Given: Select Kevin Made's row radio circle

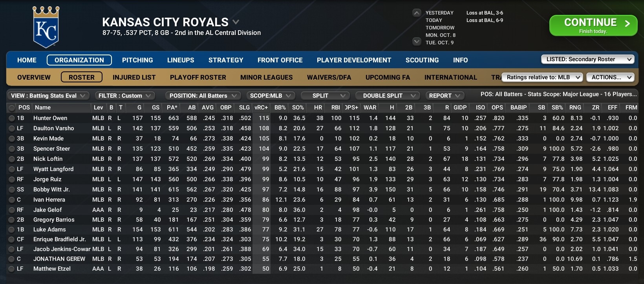Looking at the screenshot, I should point(12,138).
